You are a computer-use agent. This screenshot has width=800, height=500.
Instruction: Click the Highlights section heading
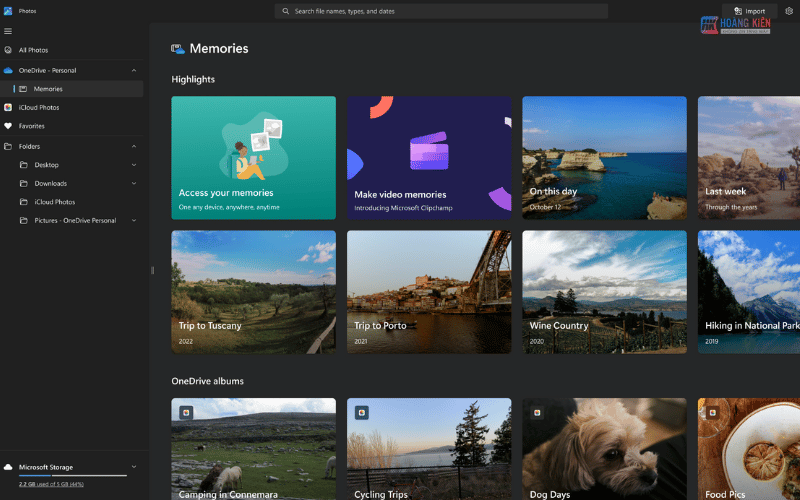click(193, 79)
